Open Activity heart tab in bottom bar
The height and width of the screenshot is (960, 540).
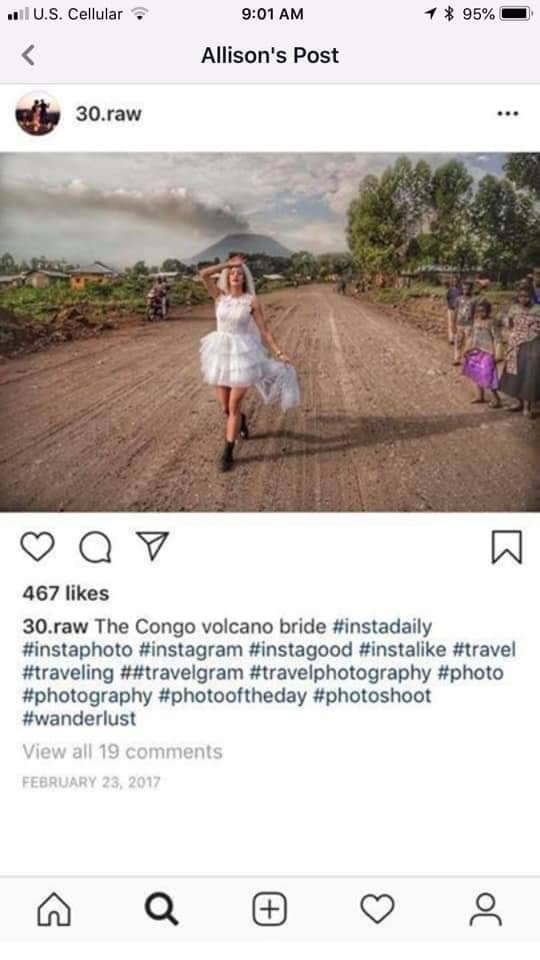click(377, 909)
